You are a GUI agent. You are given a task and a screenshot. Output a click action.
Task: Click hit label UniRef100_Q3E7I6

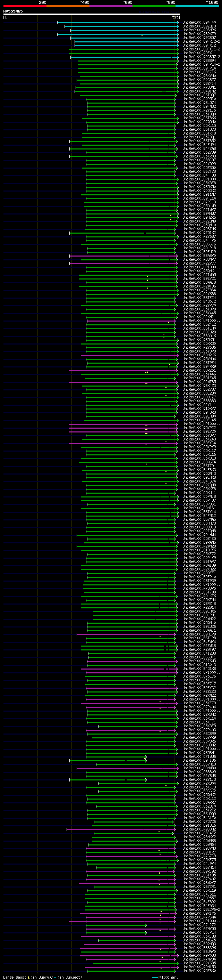click(199, 72)
